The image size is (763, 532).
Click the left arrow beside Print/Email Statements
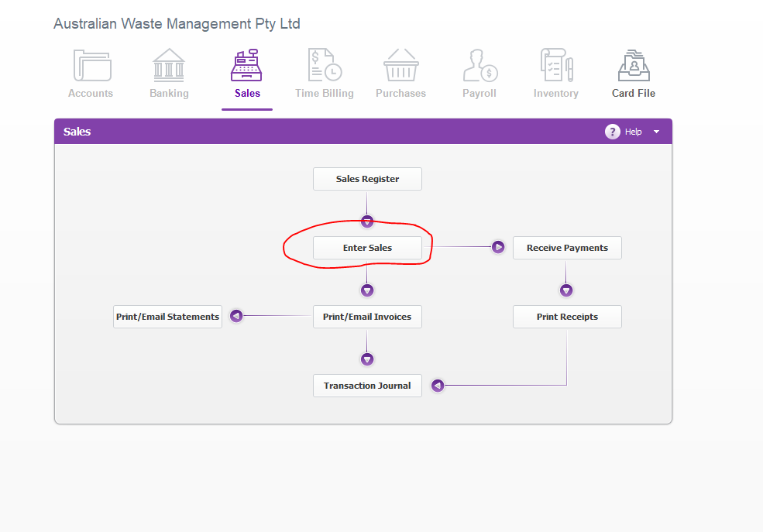coord(236,316)
